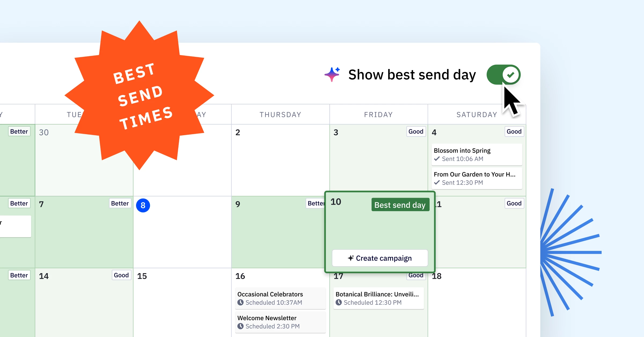Open the From Our Garden campaign card
This screenshot has width=644, height=337.
click(477, 178)
